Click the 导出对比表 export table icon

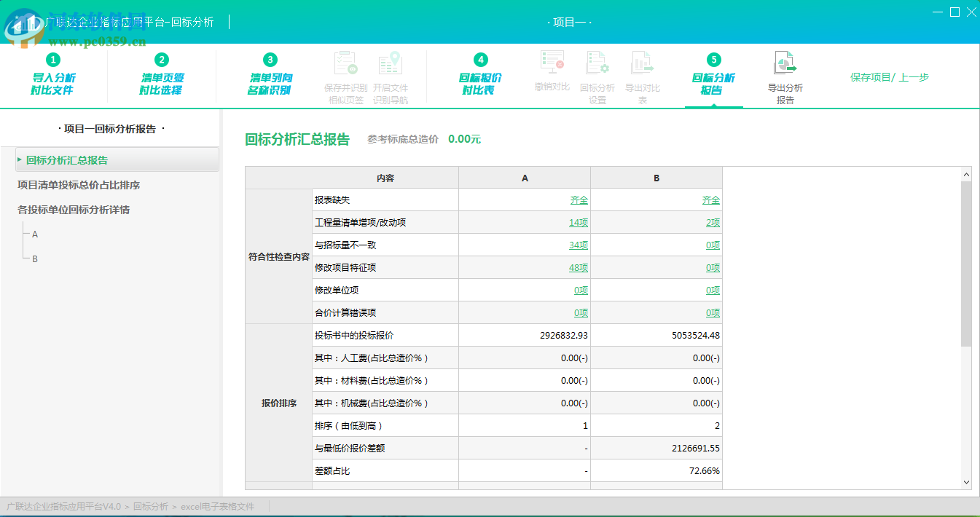click(642, 73)
